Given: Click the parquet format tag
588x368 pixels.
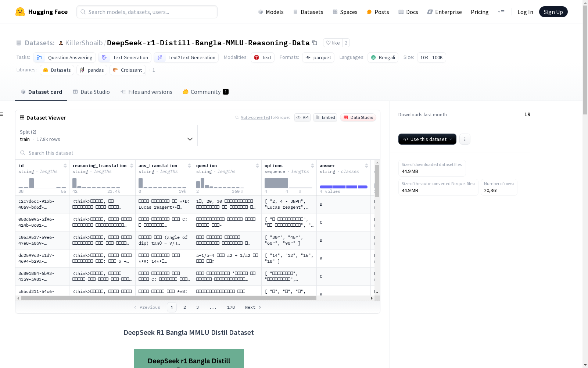Looking at the screenshot, I should [318, 57].
